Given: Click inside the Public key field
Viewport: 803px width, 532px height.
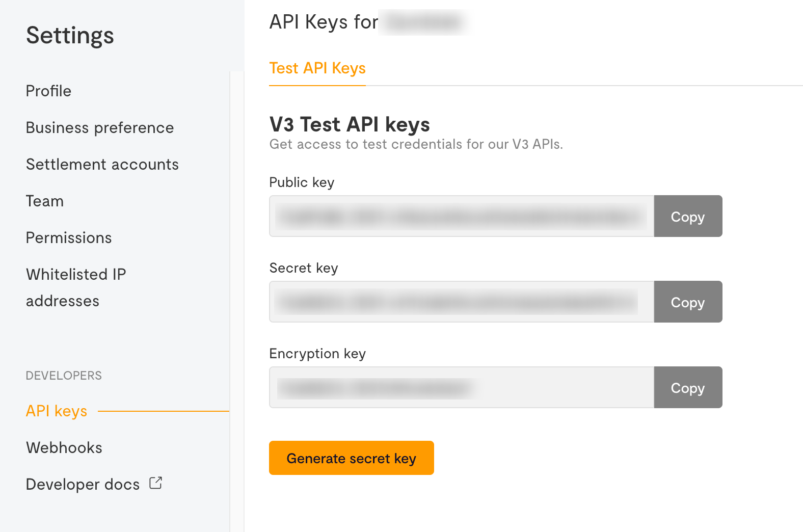Looking at the screenshot, I should [x=462, y=216].
